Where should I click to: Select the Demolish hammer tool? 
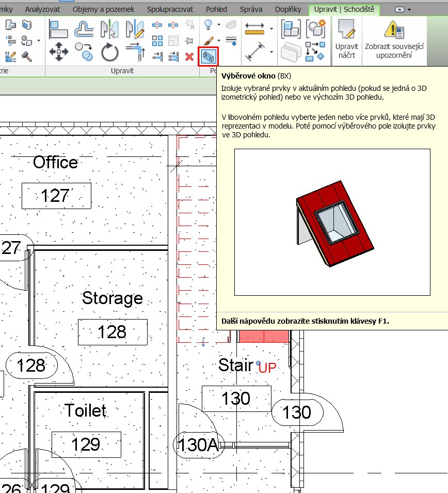click(x=27, y=57)
